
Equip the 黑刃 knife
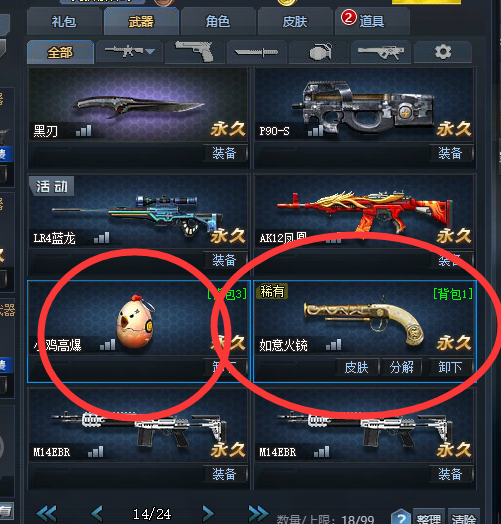[225, 153]
